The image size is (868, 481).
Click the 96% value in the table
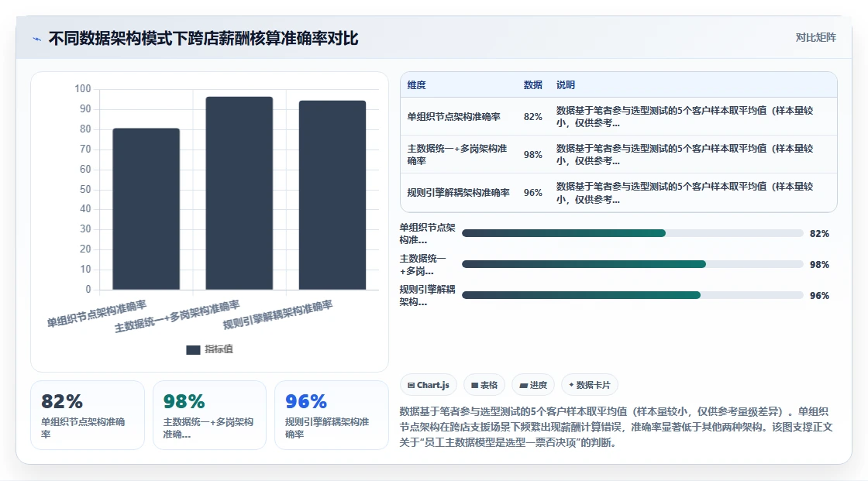[532, 193]
